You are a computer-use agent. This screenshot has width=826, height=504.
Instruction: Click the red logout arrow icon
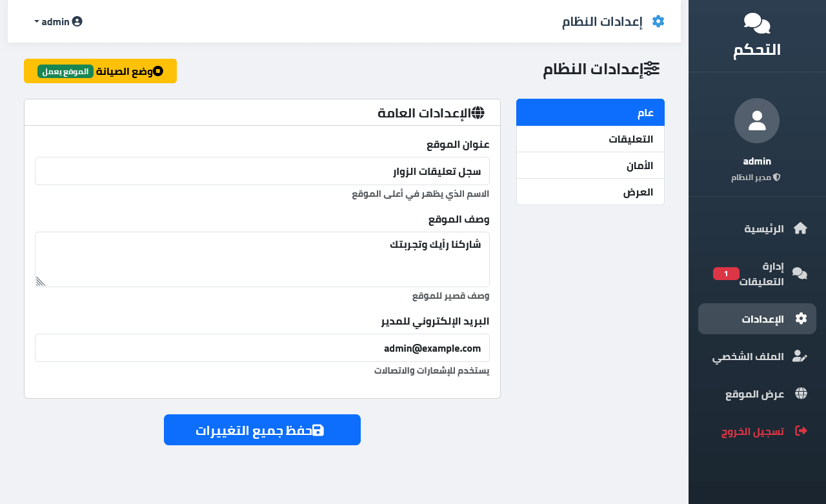click(801, 431)
